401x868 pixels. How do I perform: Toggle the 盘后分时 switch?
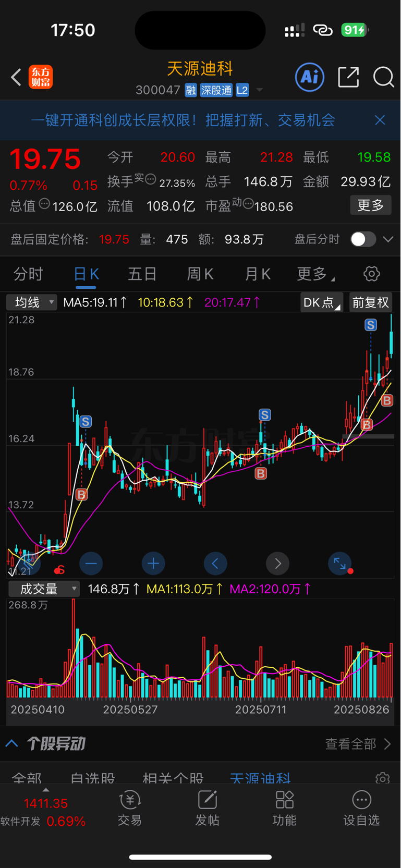tap(363, 239)
